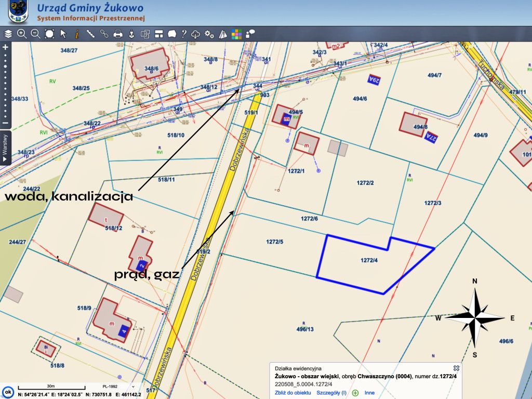Viewport: 532px width, 399px height.
Task: Click the Inne link in popup
Action: pos(369,393)
